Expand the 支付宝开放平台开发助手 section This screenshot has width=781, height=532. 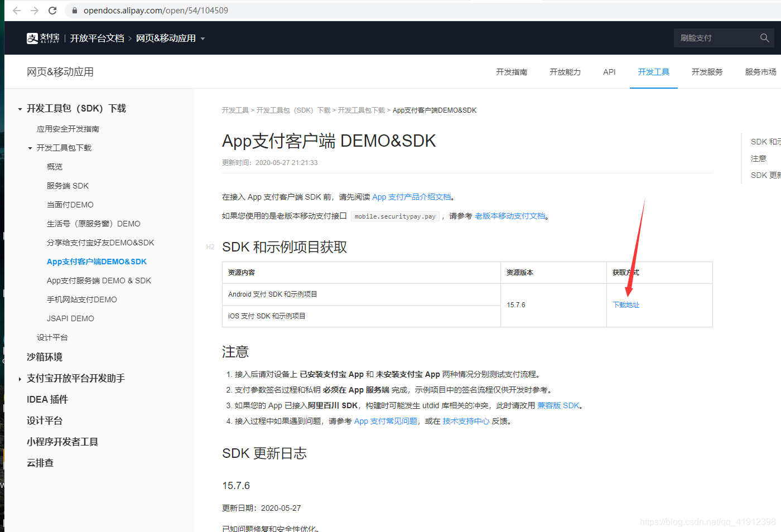[20, 379]
